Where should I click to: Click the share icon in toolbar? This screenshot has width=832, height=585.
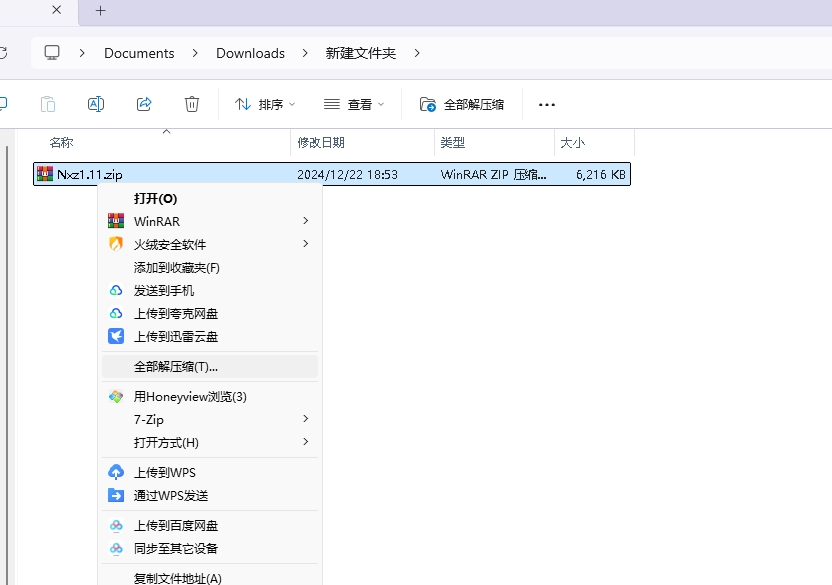pyautogui.click(x=144, y=104)
